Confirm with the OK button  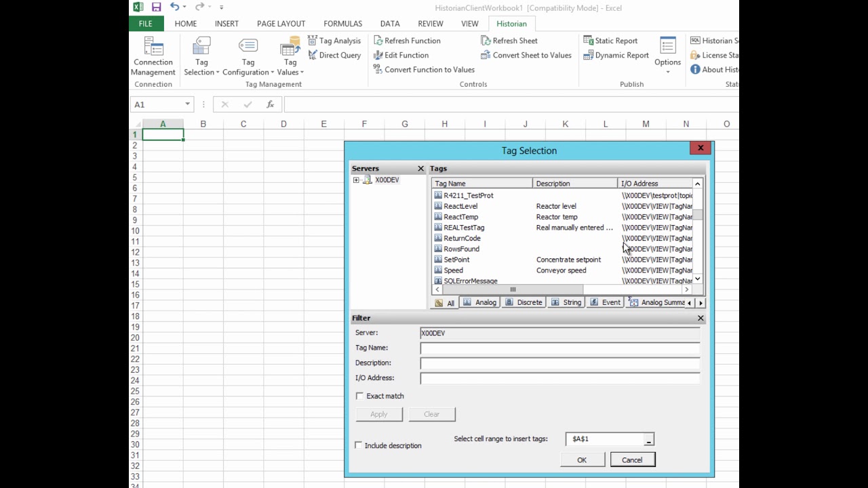[x=582, y=460]
